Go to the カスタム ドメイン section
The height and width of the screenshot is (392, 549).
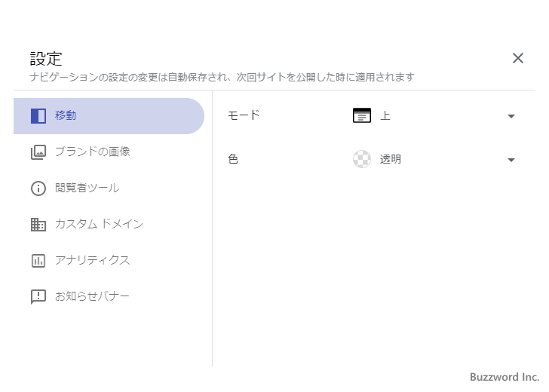click(x=99, y=224)
